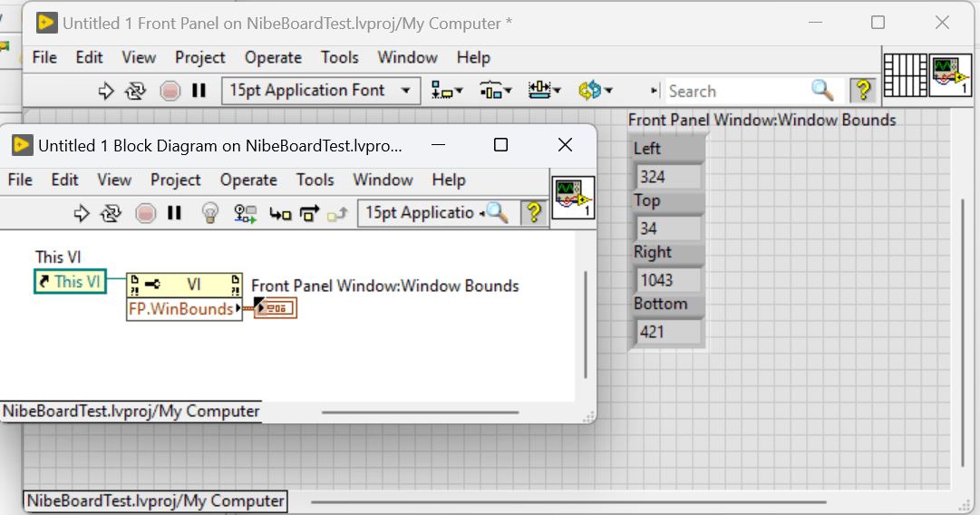Click search magnifier in Block Diagram toolbar
Viewport: 980px width, 515px height.
pos(498,213)
